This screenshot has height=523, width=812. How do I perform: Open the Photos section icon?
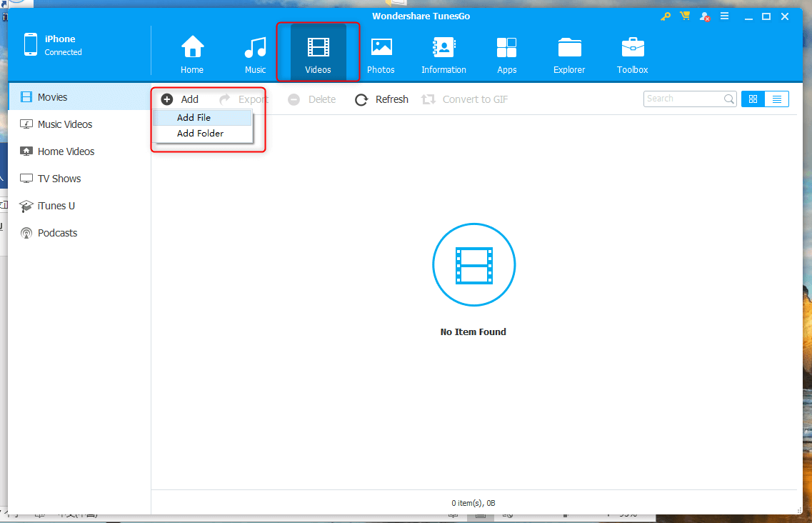(381, 49)
